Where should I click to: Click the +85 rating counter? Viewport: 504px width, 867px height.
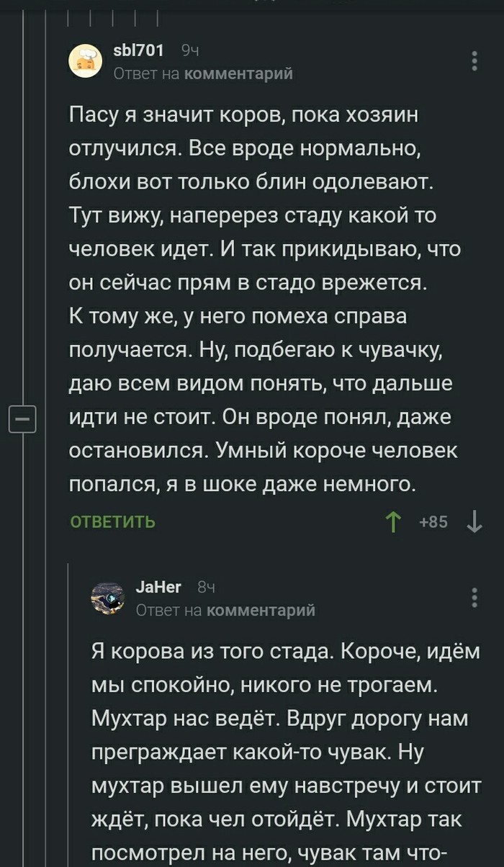click(x=433, y=522)
